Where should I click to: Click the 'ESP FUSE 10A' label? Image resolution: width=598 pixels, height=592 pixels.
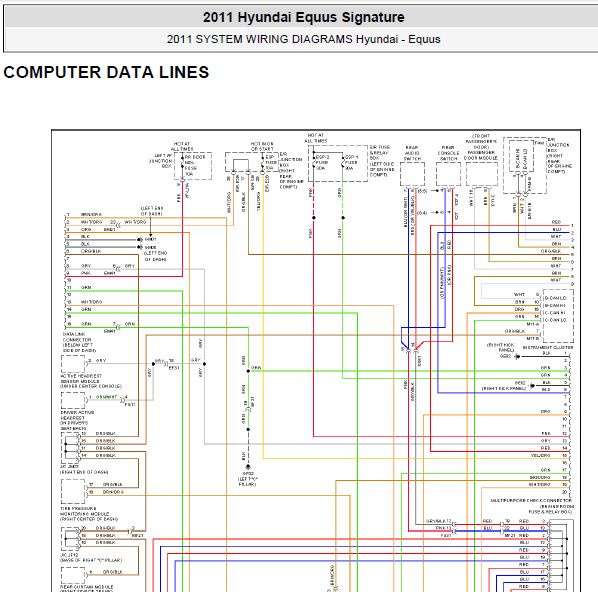(x=270, y=162)
